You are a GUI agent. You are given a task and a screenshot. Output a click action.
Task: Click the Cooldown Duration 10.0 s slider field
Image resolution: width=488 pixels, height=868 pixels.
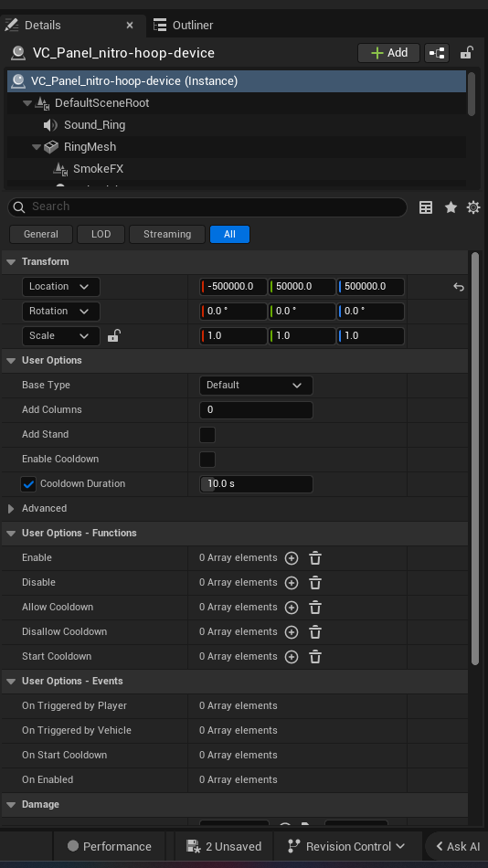[x=256, y=484]
